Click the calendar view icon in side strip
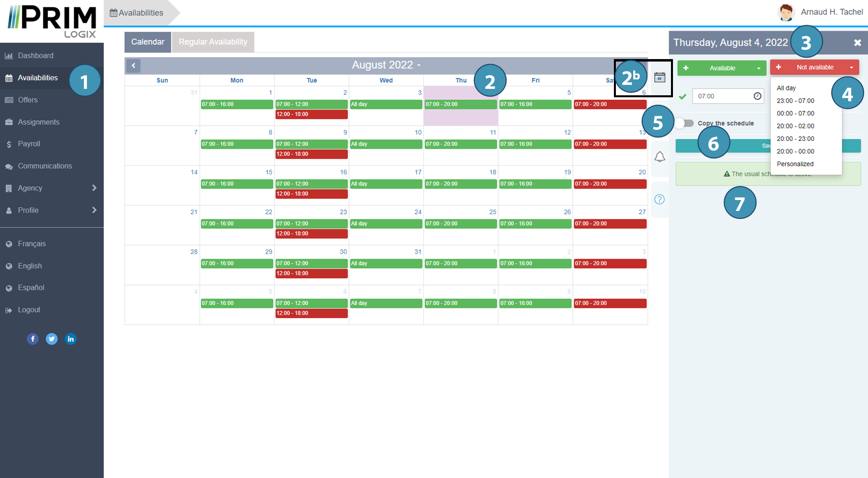The width and height of the screenshot is (868, 478). [660, 77]
